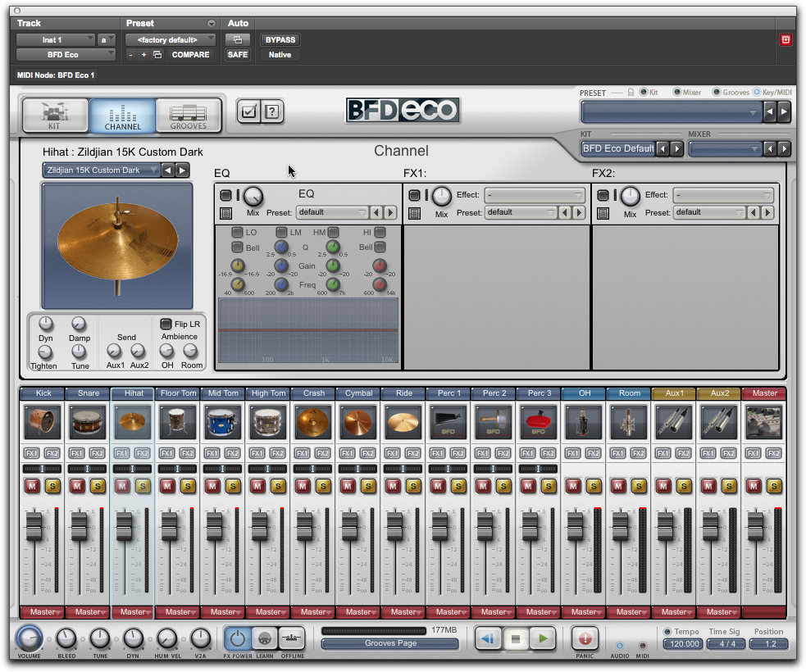Select the Kick channel drum thumbnail

41,421
